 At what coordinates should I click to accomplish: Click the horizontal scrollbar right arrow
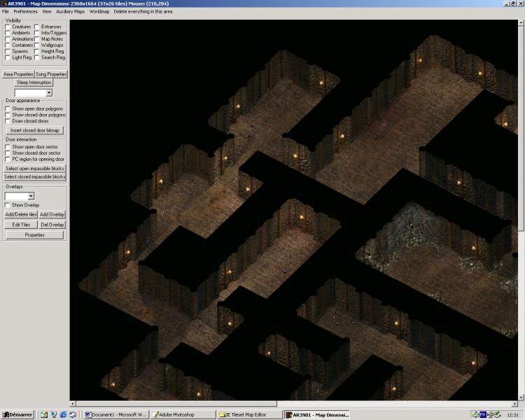514,404
